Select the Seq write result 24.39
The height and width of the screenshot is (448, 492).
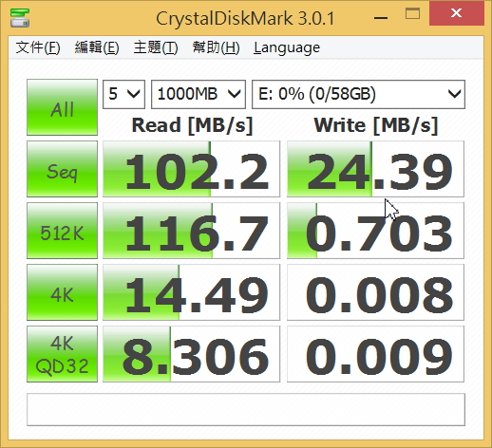coord(375,169)
